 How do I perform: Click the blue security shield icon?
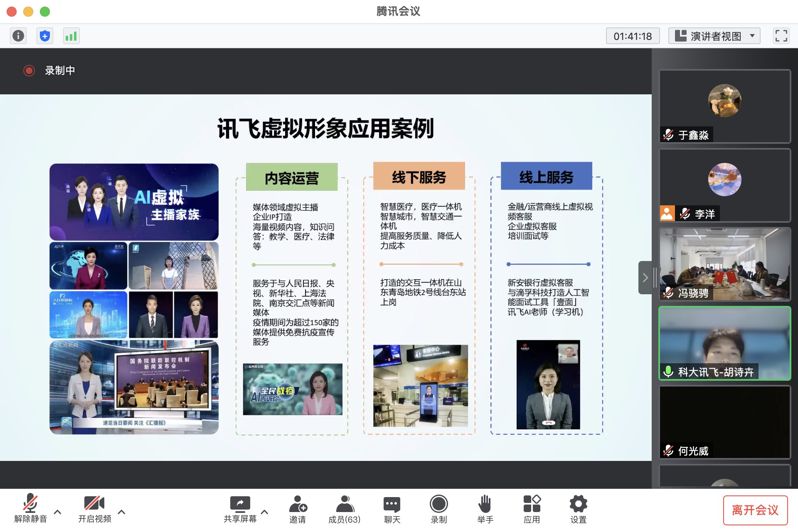[x=45, y=36]
